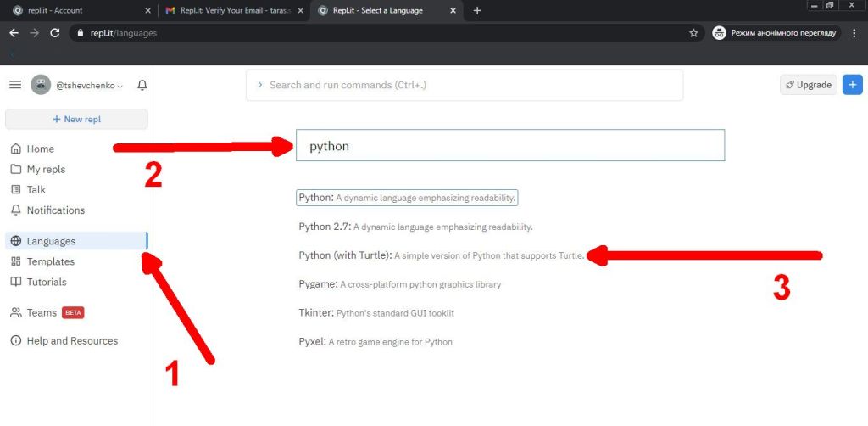Close the Verify Your Email tab
Image resolution: width=868 pixels, height=426 pixels.
pos(301,10)
